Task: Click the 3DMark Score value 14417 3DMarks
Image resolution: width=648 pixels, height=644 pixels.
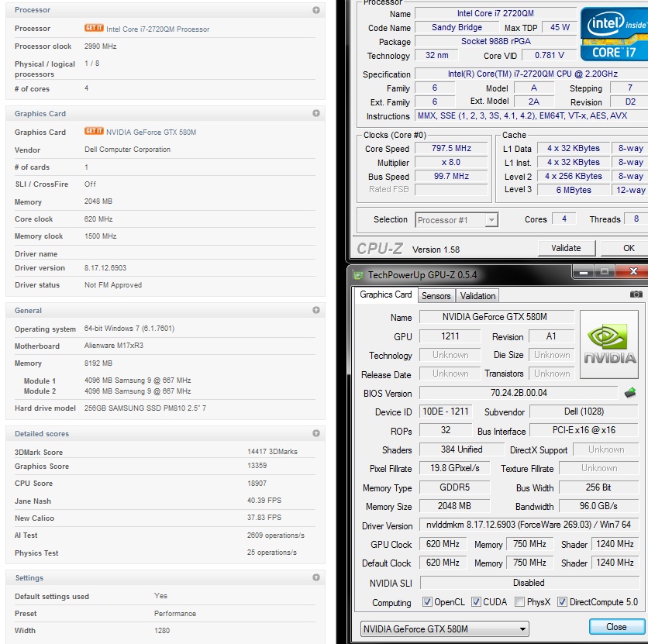Action: (x=272, y=452)
